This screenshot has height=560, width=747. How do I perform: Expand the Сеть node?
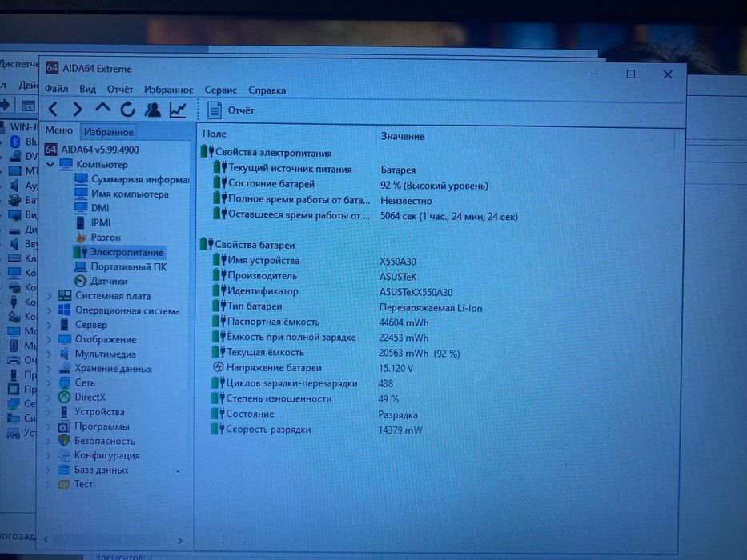click(x=50, y=383)
